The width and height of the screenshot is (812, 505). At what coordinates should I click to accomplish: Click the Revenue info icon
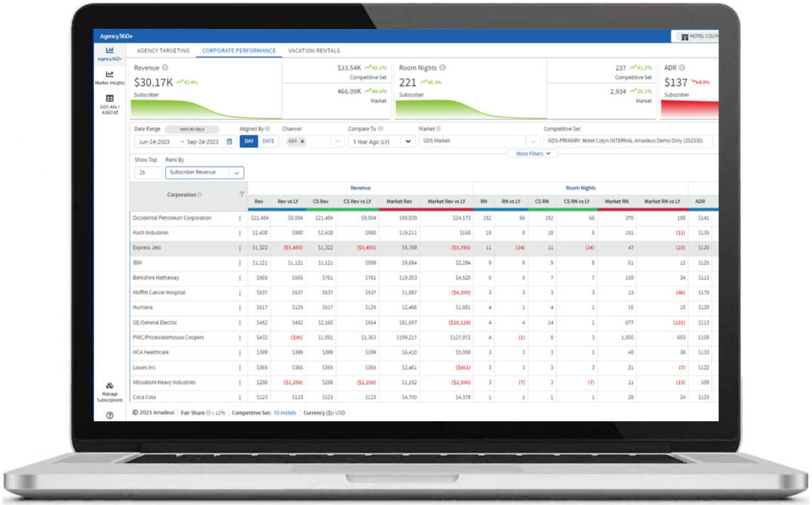[x=164, y=68]
